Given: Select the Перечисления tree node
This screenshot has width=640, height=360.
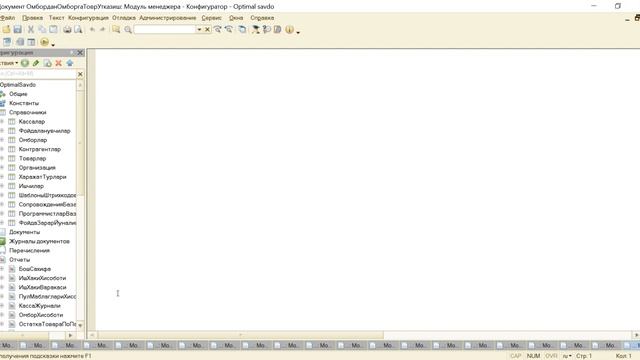Looking at the screenshot, I should click(29, 251).
